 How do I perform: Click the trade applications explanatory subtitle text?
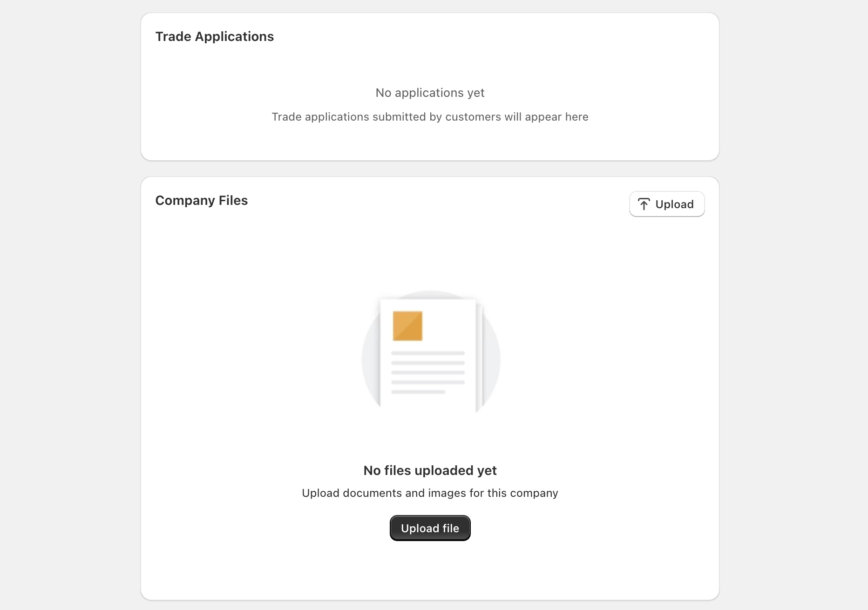pyautogui.click(x=429, y=117)
